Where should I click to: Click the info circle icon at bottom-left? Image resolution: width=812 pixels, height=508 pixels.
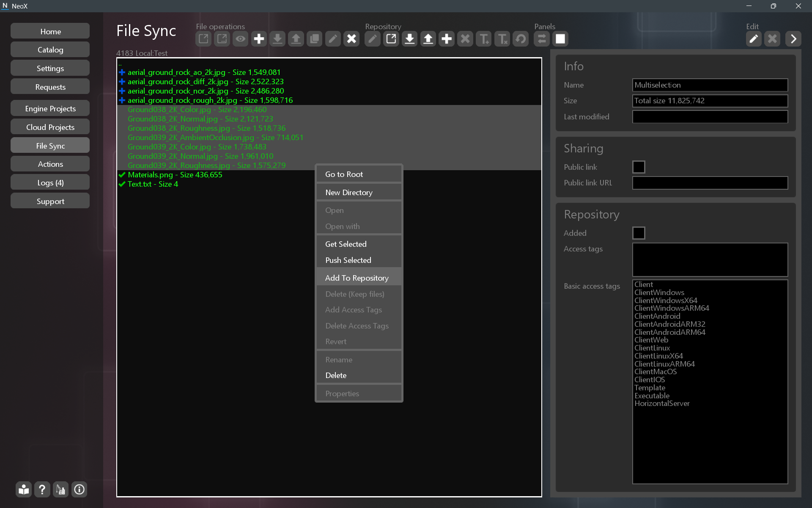coord(79,489)
